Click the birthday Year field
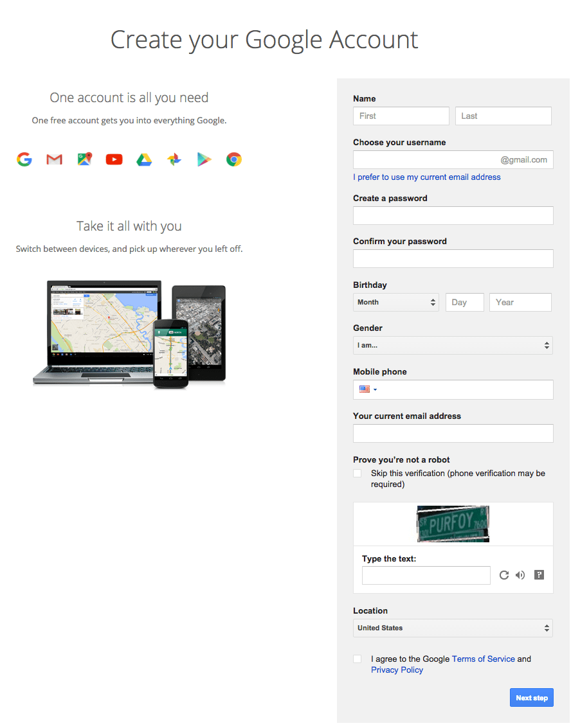 tap(520, 302)
